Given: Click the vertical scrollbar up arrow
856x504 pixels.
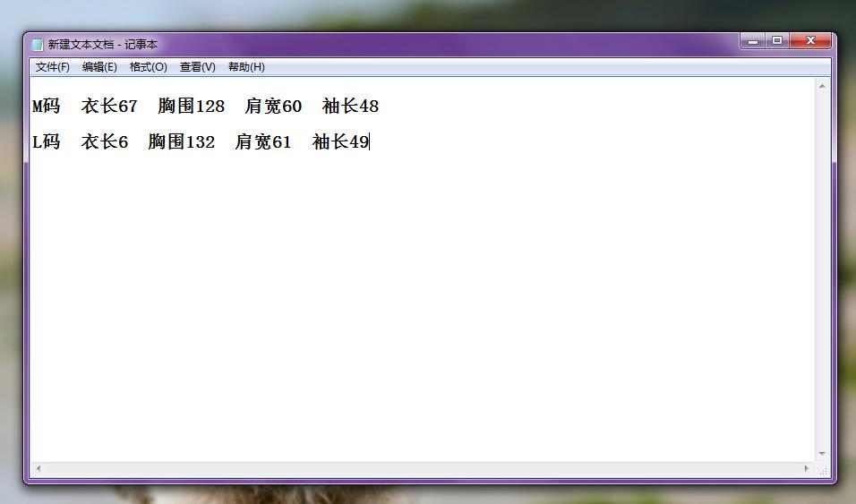Looking at the screenshot, I should coord(822,86).
